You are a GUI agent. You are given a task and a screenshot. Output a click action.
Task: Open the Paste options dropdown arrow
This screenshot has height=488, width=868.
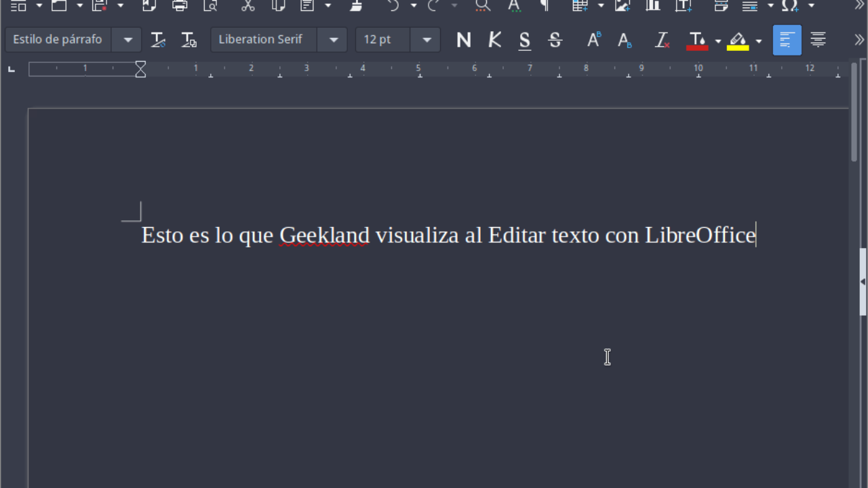click(328, 5)
